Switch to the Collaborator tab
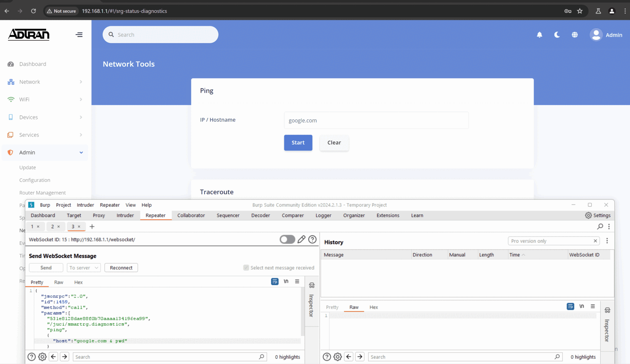630x364 pixels. (x=191, y=215)
